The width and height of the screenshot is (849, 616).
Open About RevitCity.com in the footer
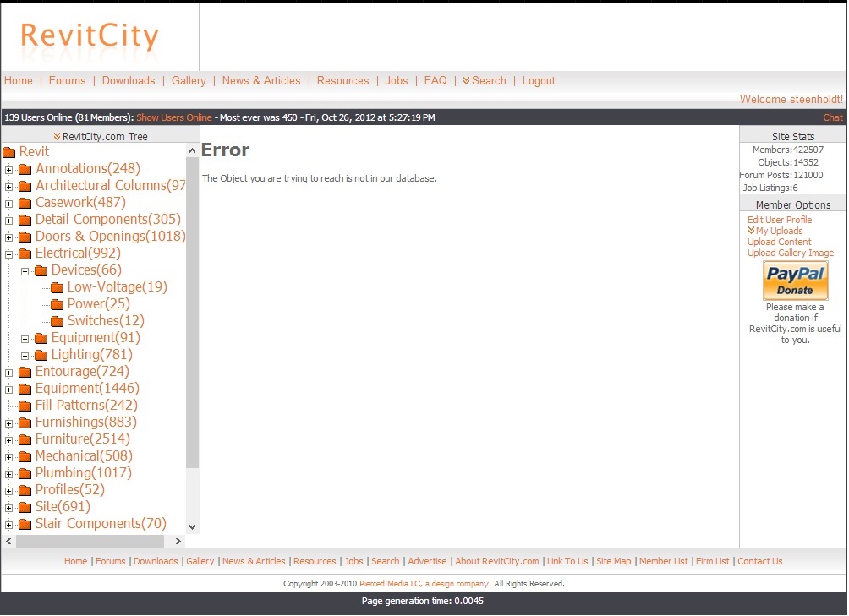click(497, 561)
